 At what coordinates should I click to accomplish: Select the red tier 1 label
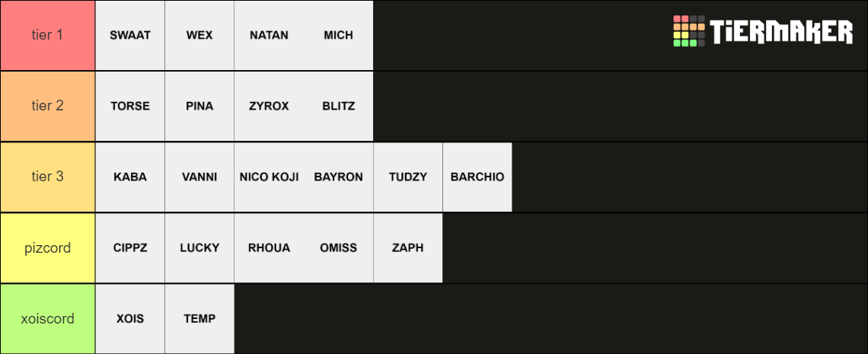click(48, 36)
